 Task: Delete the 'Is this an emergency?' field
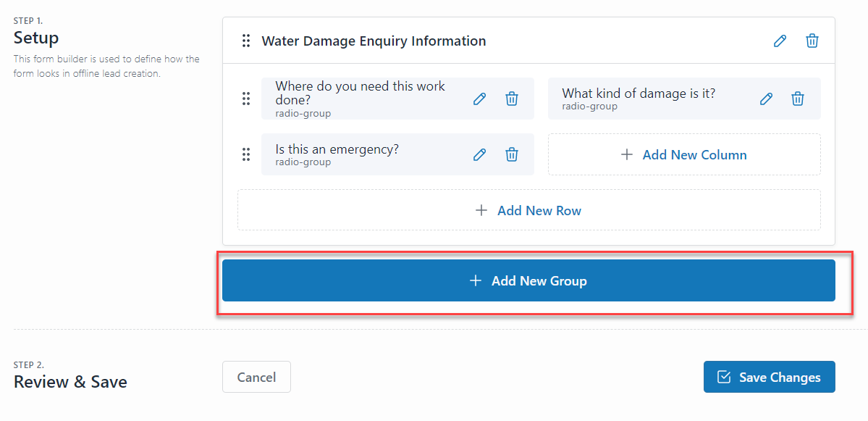coord(511,154)
